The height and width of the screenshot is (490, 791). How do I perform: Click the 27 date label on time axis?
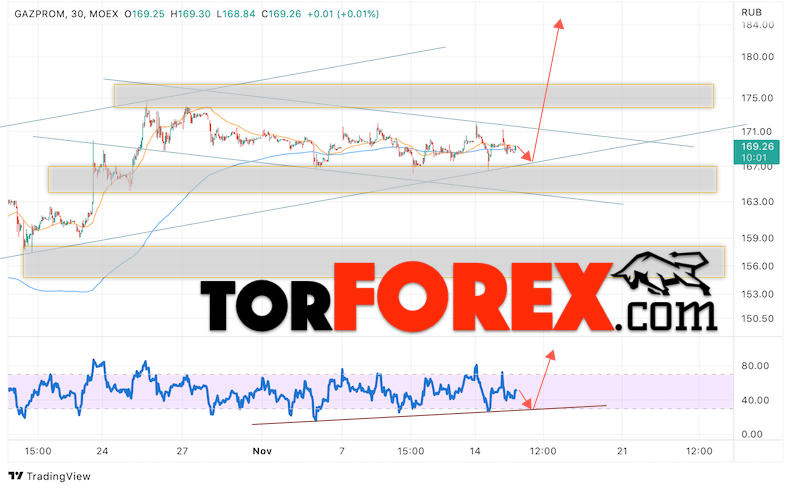pos(182,451)
